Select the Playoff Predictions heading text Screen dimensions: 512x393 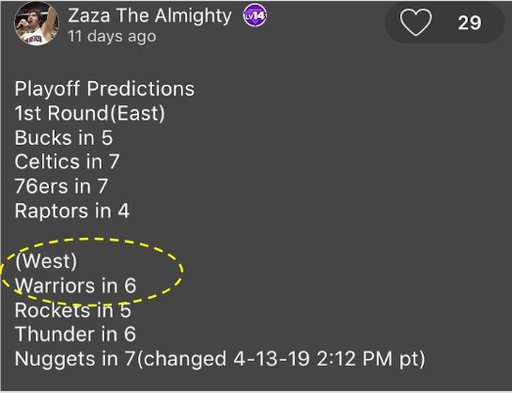[104, 89]
